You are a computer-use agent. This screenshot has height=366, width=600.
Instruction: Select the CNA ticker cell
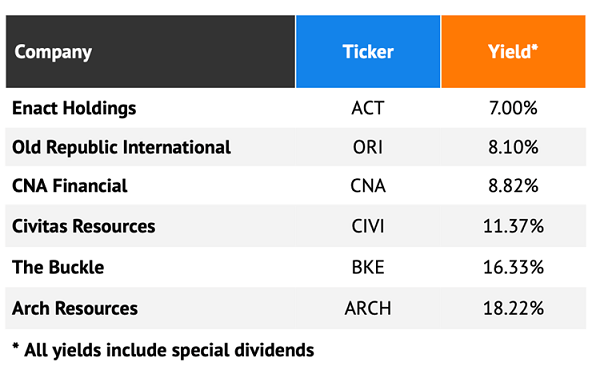368,186
